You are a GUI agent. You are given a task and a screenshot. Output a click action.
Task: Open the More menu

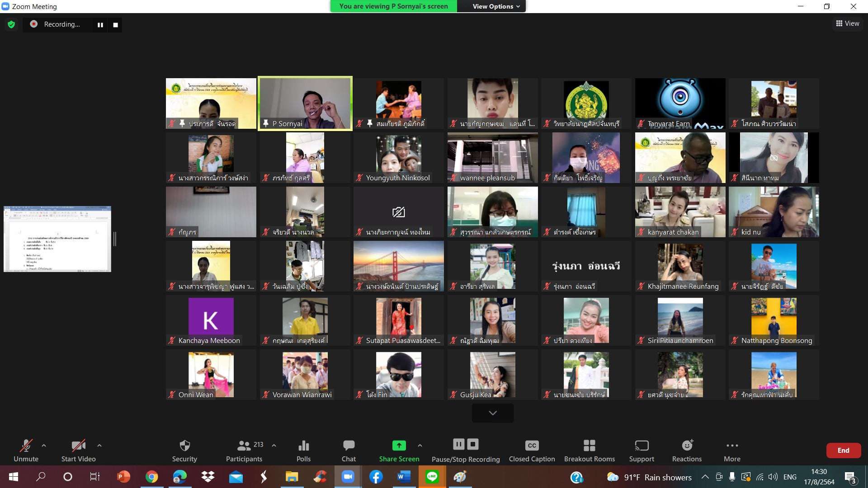point(732,450)
